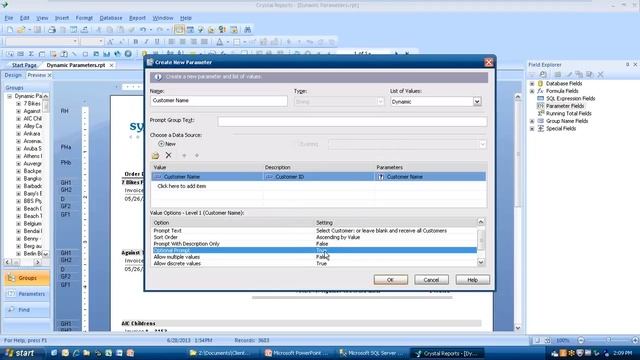Screen dimensions: 640x360
Task: Open the Parameters panel button
Action: pyautogui.click(x=27, y=294)
